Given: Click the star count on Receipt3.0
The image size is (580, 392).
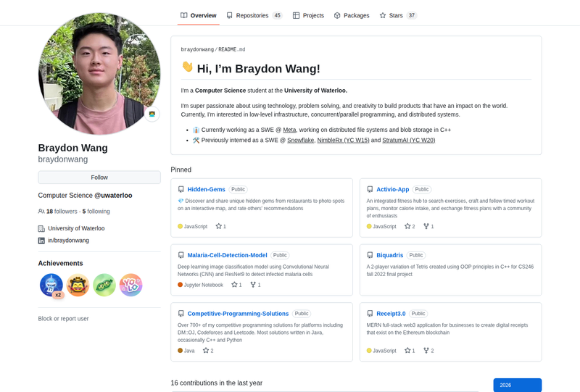Looking at the screenshot, I should coord(410,351).
